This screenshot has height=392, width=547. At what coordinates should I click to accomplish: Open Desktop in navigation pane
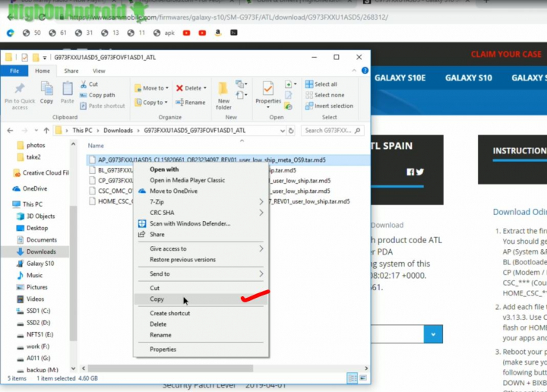point(33,228)
